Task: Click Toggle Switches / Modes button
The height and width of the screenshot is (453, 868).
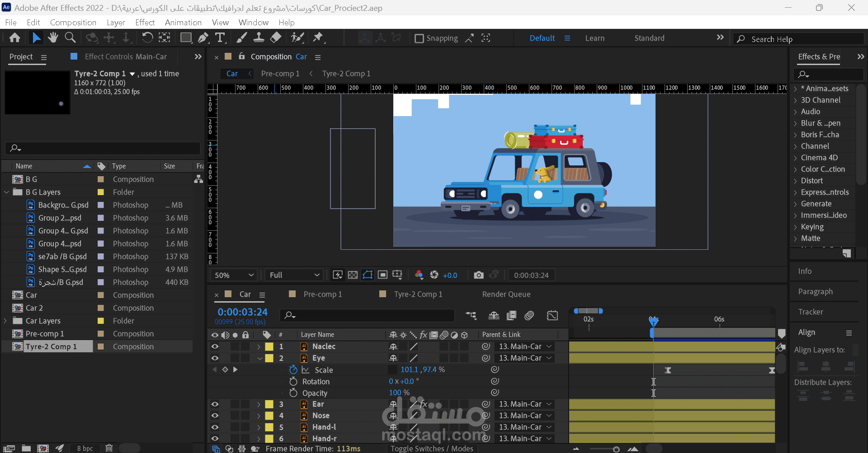Action: (x=432, y=448)
